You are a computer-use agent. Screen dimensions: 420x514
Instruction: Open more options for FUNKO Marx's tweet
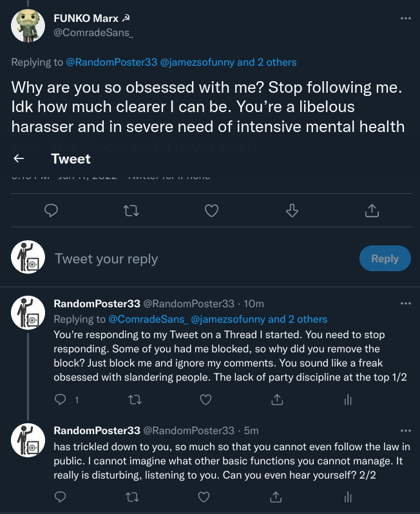click(x=405, y=19)
